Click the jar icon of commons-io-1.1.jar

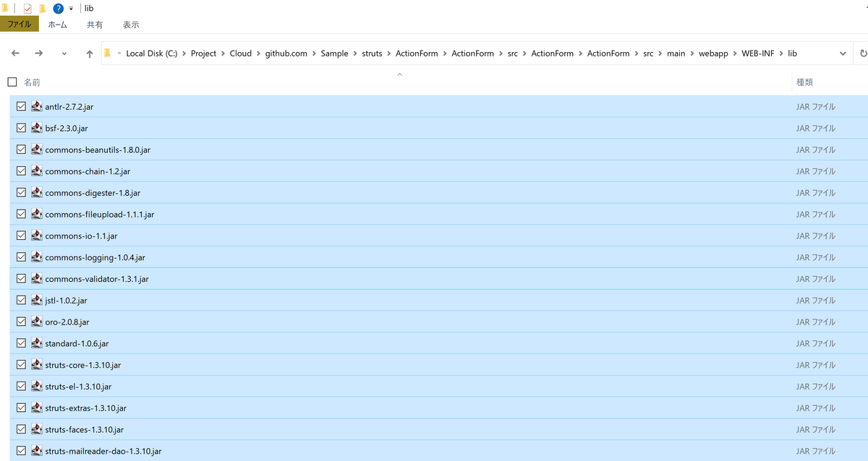tap(36, 236)
